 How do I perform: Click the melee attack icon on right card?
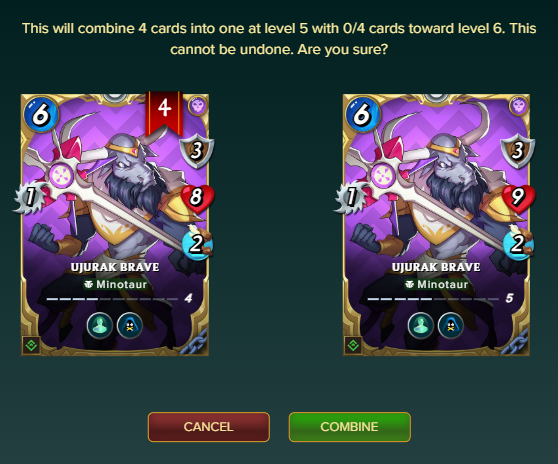(351, 197)
